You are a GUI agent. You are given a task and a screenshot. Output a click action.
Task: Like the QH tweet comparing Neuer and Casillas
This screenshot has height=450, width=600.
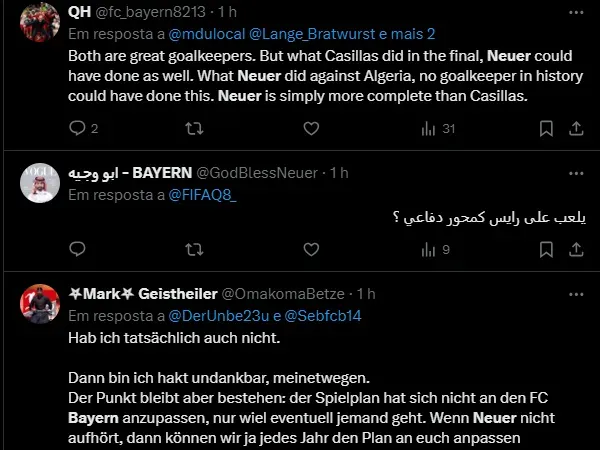[x=312, y=128]
